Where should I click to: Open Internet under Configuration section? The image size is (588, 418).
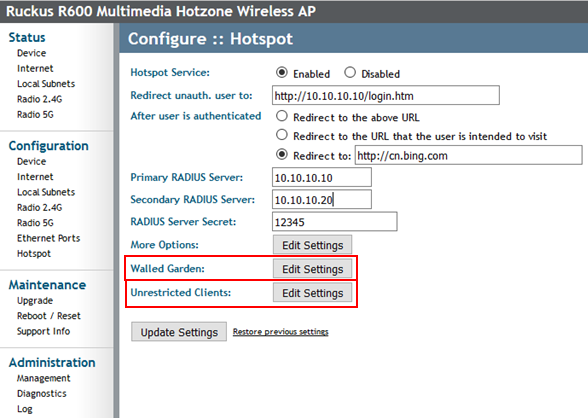tap(35, 177)
